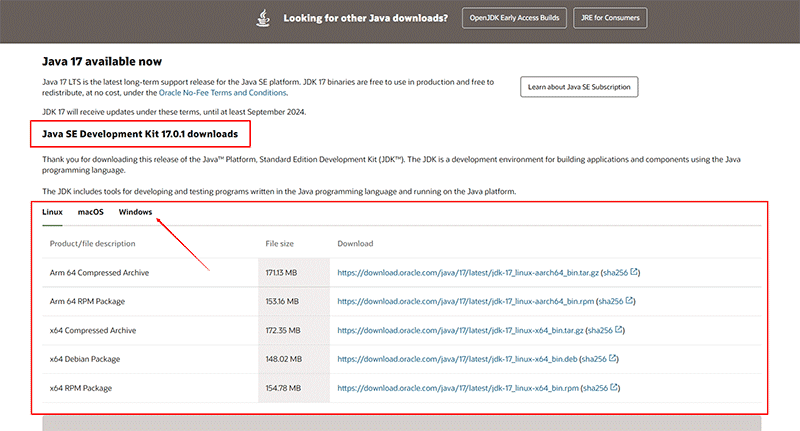Screen dimensions: 800x431
Task: Switch to the Linux tab
Action: pos(52,212)
